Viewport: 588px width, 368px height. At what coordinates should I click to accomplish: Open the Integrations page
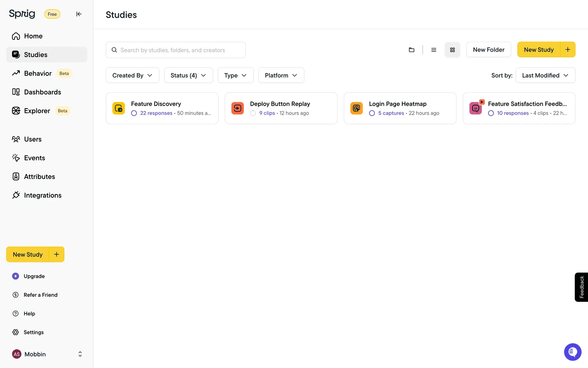[x=43, y=195]
